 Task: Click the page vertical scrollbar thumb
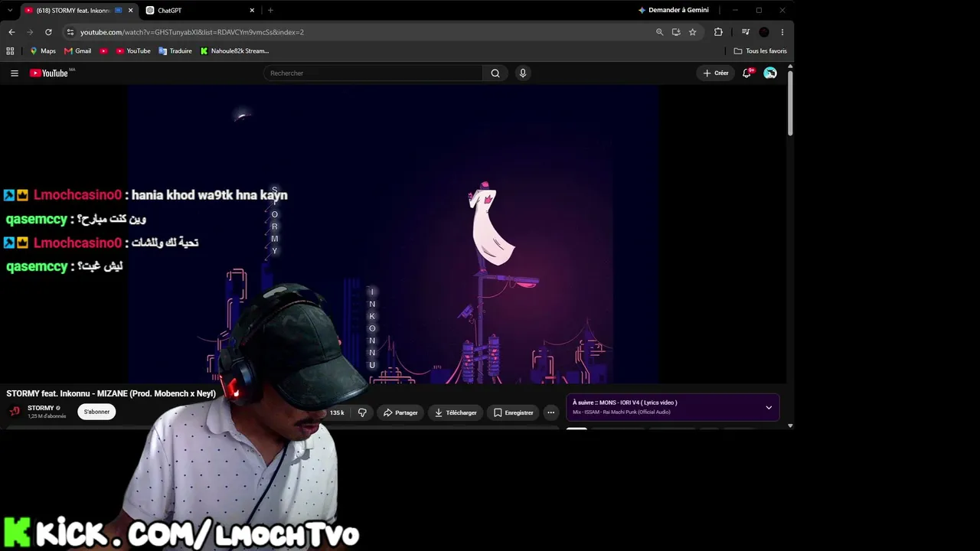[x=789, y=103]
